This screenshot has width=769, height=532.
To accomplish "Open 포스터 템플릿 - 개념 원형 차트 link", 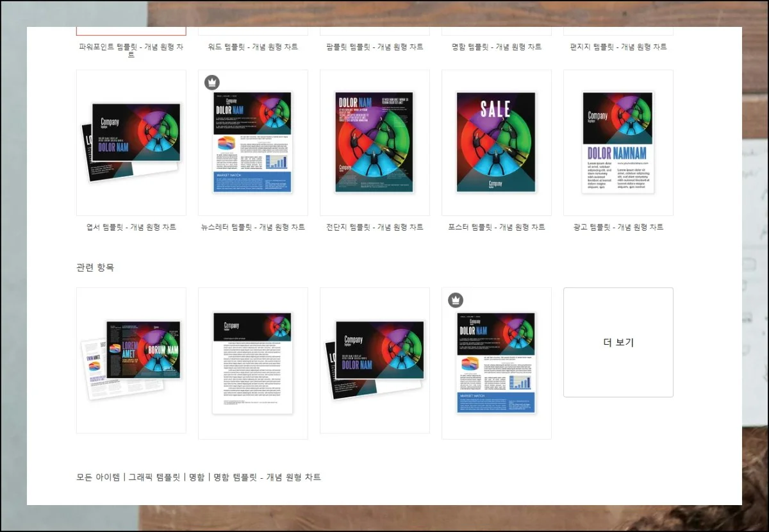I will click(x=496, y=227).
